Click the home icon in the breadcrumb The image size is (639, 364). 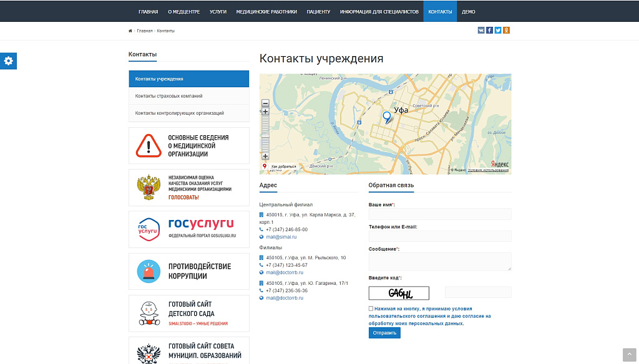pyautogui.click(x=129, y=31)
